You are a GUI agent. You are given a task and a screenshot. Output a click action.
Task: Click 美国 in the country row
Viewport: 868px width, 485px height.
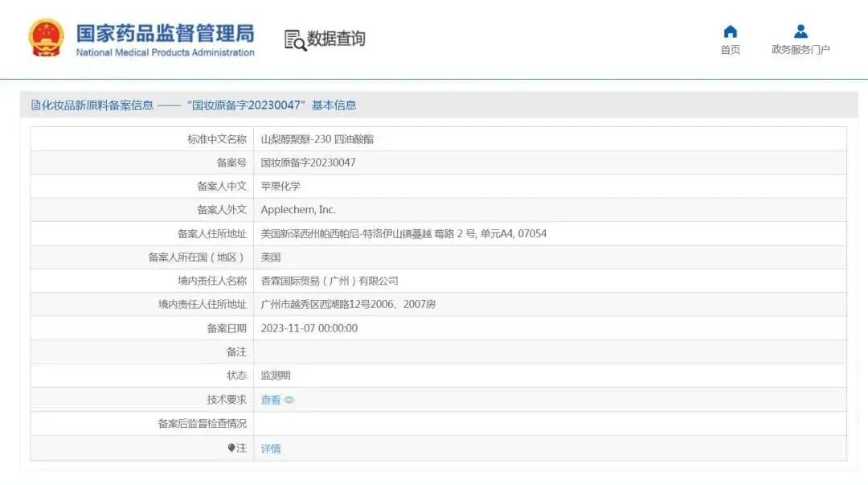[x=271, y=257]
